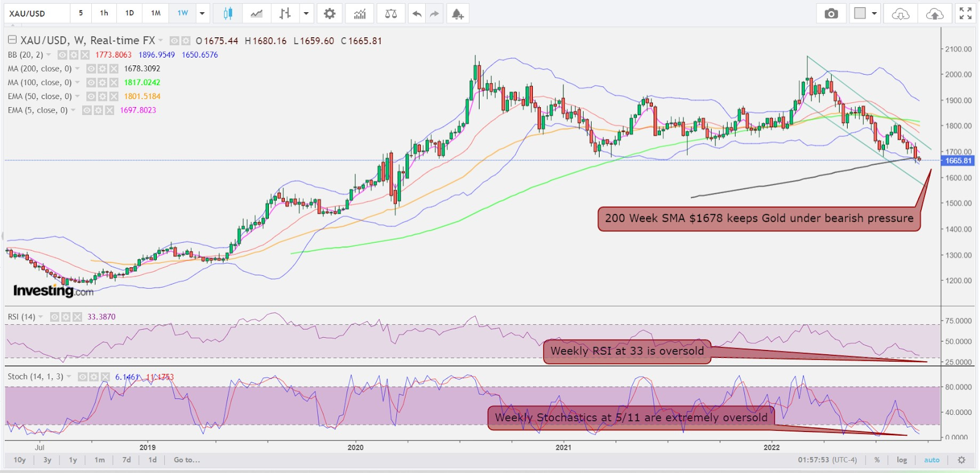Hide the Stoch (14, 1, 3) indicator eye
The width and height of the screenshot is (980, 473).
coord(83,376)
